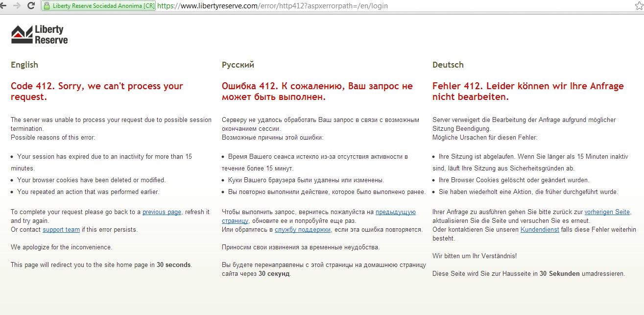Reload the page with refresh icon
The width and height of the screenshot is (644, 315).
point(31,6)
